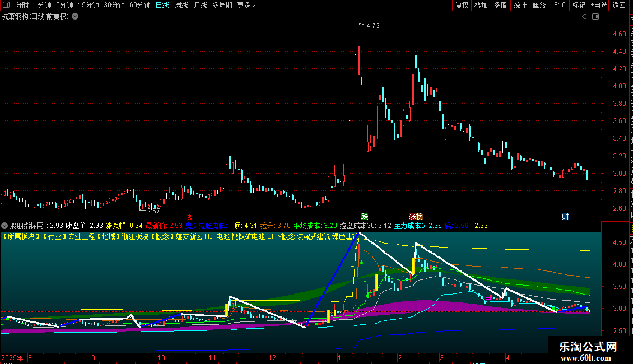Select the 5分钟 period
This screenshot has height=364, width=633.
[x=64, y=5]
